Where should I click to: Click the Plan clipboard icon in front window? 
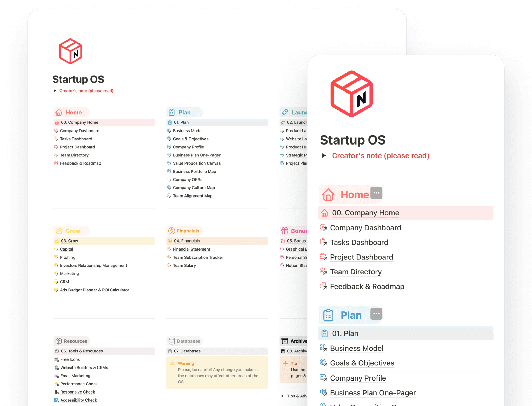(x=328, y=315)
